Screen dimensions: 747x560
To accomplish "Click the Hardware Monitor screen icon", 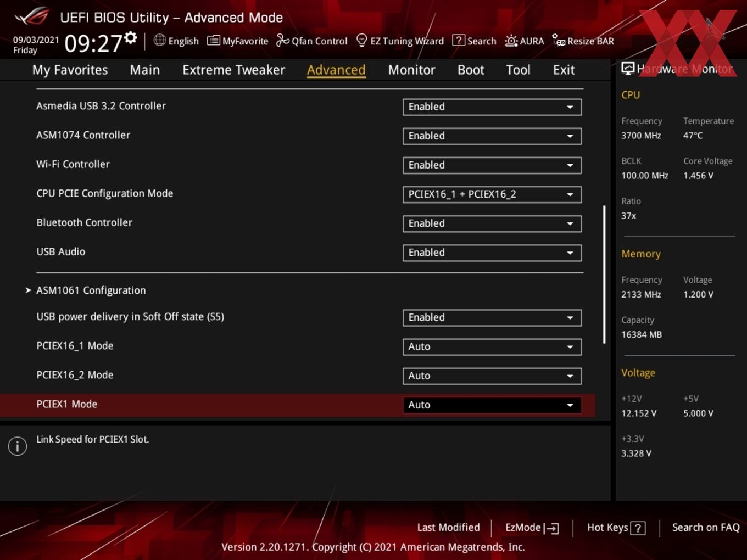I will pos(628,68).
